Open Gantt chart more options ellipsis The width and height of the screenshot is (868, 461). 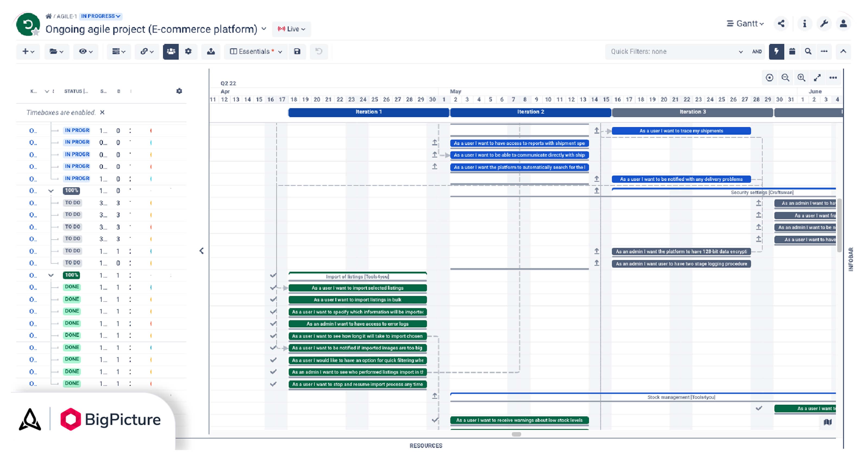[833, 78]
